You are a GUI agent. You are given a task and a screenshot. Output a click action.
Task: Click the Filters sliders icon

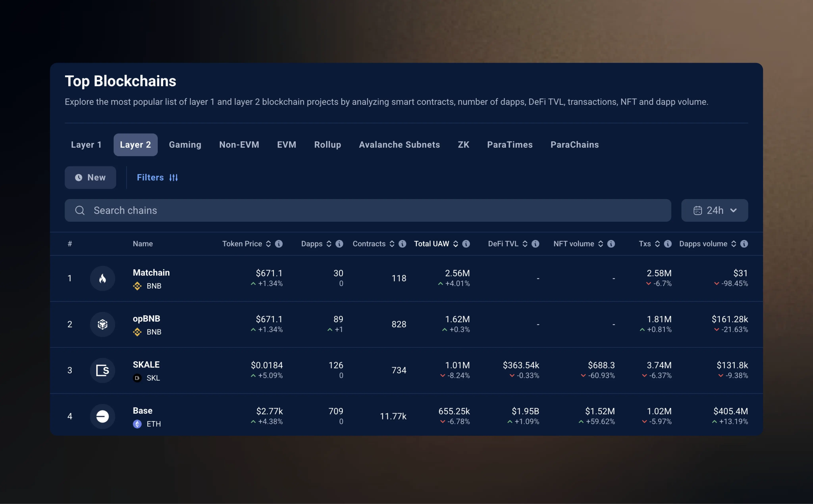(173, 178)
